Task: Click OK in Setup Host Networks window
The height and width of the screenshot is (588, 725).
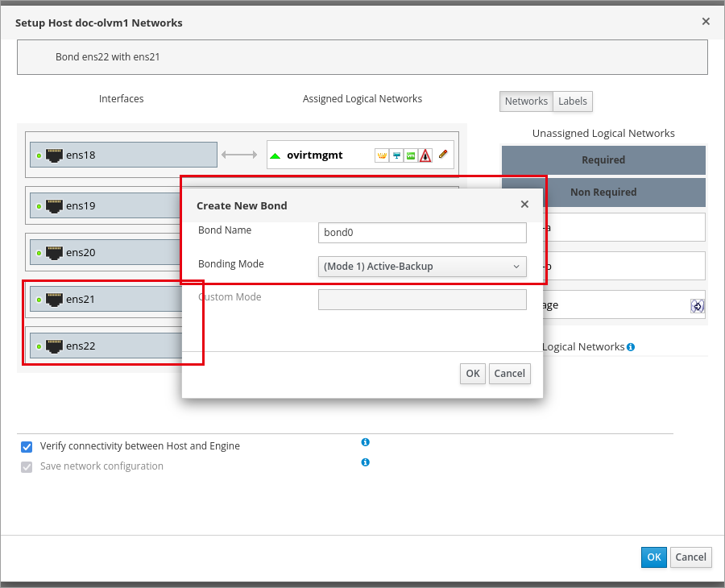Action: pos(654,557)
